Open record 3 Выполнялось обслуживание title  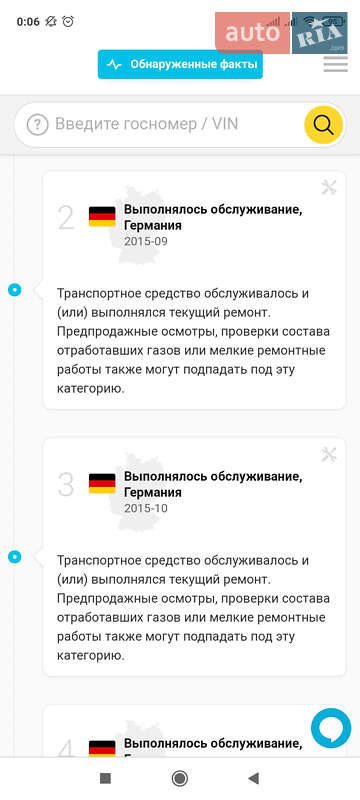(x=213, y=484)
